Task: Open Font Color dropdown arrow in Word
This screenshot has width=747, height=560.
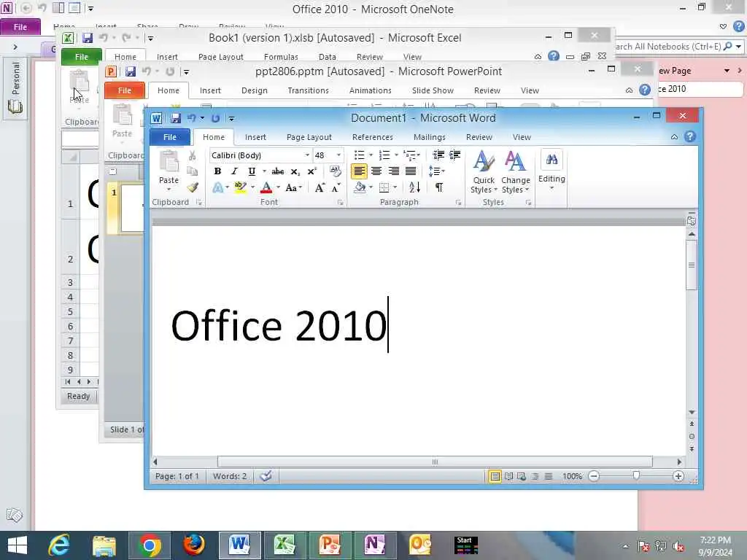Action: pyautogui.click(x=278, y=187)
